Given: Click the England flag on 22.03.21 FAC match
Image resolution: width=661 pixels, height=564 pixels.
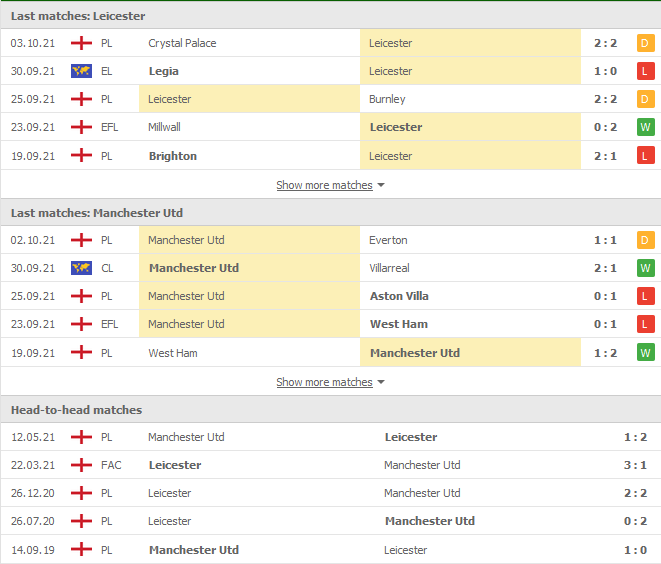Looking at the screenshot, I should [81, 465].
